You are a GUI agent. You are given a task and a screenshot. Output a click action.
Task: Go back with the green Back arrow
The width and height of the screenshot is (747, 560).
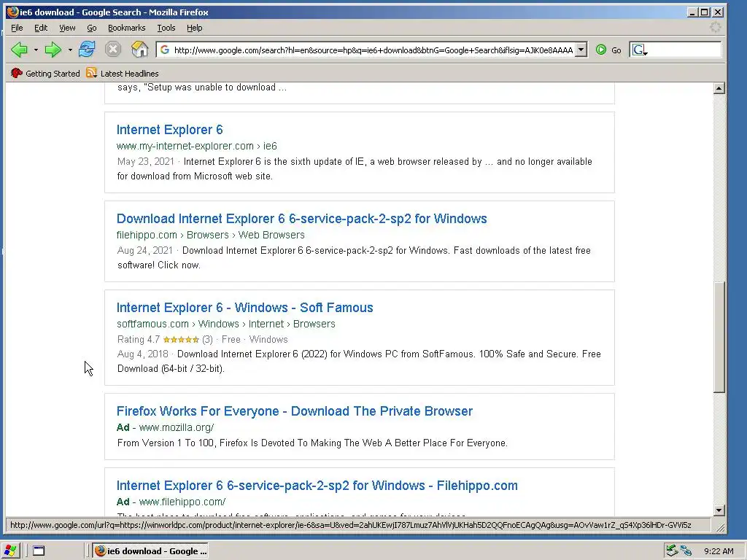coord(19,50)
